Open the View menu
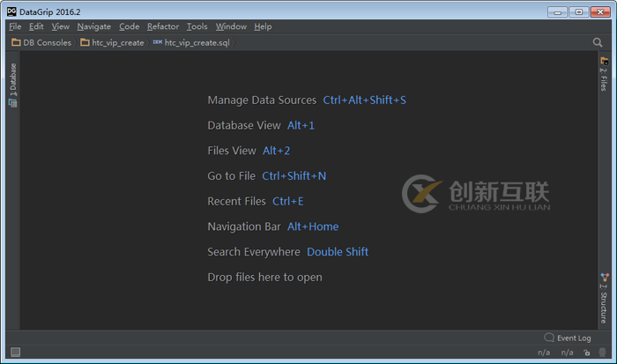Viewport: 617px width, 364px height. coord(61,26)
